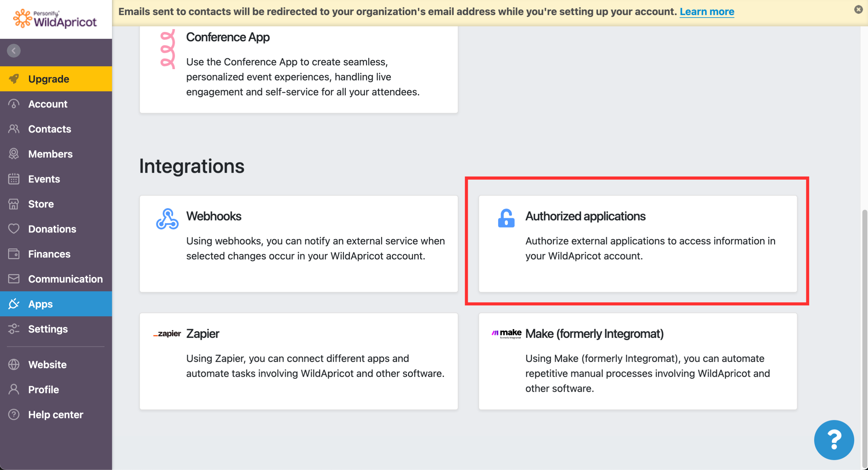This screenshot has height=470, width=868.
Task: Select the Store shop icon
Action: click(x=14, y=204)
